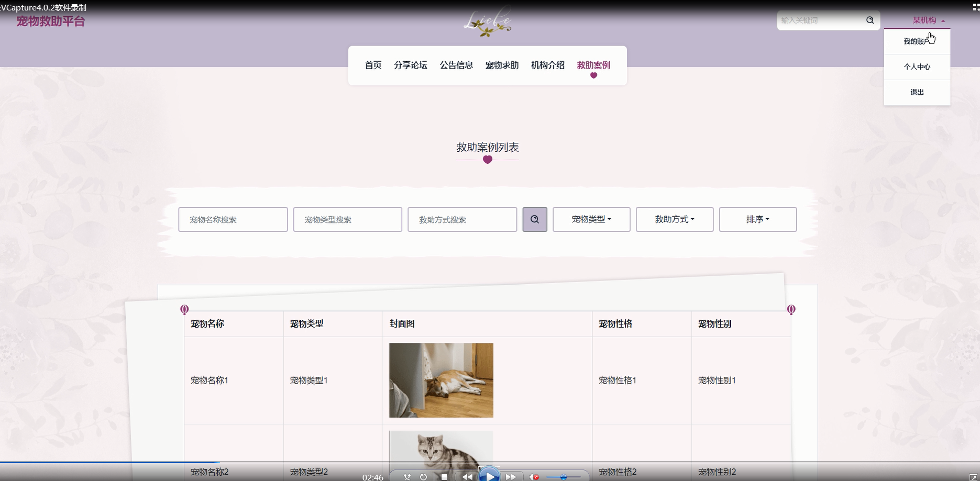Screen dimensions: 980x481
Task: Open the 宠物类型 dropdown
Action: [x=591, y=219]
